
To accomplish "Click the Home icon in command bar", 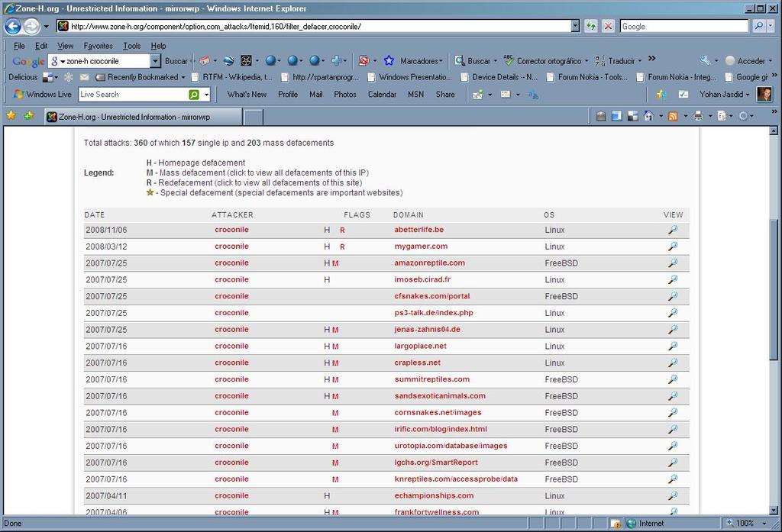I will pos(648,116).
